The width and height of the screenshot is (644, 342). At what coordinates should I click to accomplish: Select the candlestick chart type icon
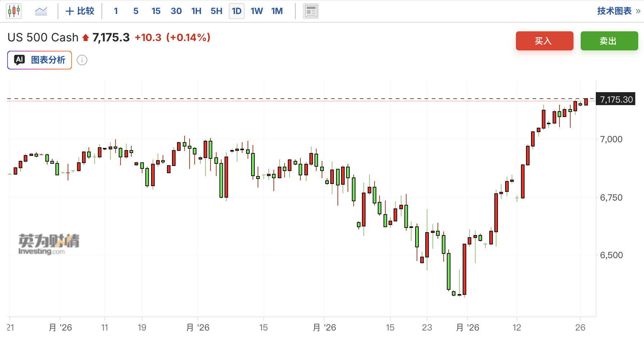[14, 11]
